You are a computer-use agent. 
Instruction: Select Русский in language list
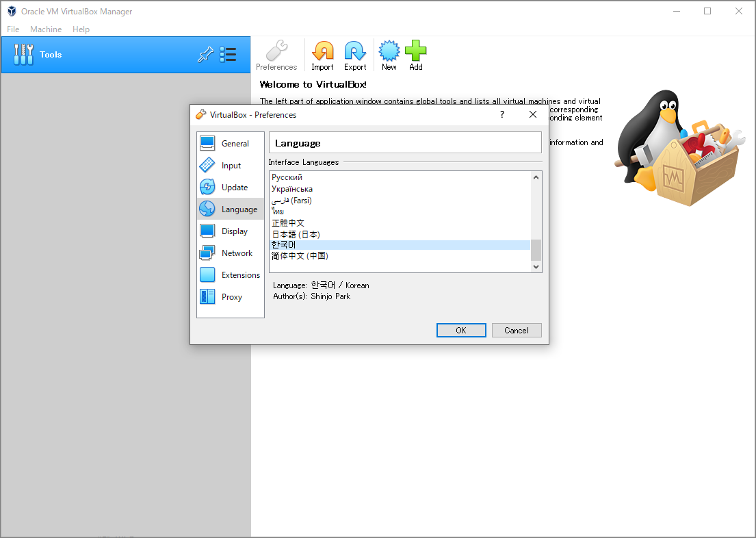[x=400, y=177]
